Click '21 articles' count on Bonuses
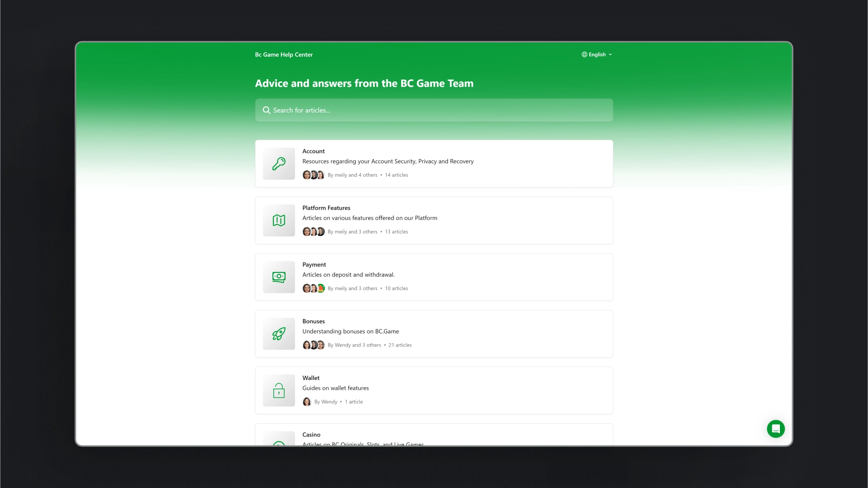The width and height of the screenshot is (868, 488). 400,345
